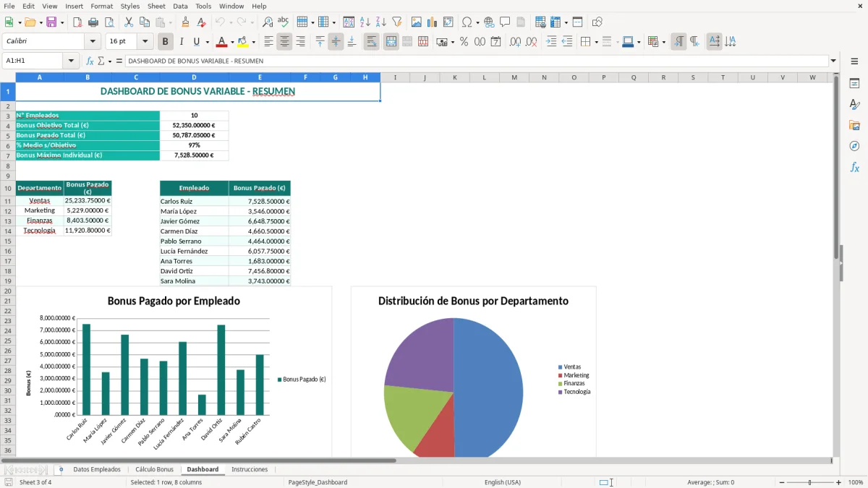The height and width of the screenshot is (488, 868).
Task: Click the Print icon
Action: click(x=93, y=22)
